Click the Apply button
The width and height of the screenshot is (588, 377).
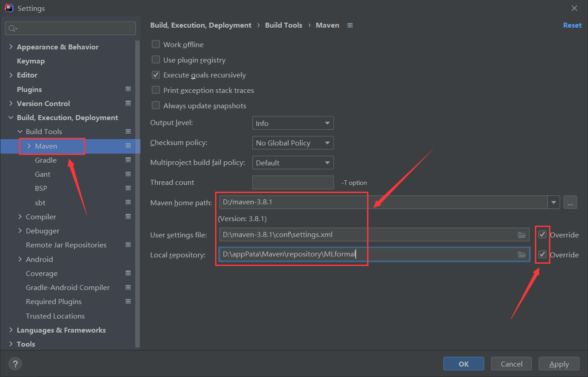[559, 364]
